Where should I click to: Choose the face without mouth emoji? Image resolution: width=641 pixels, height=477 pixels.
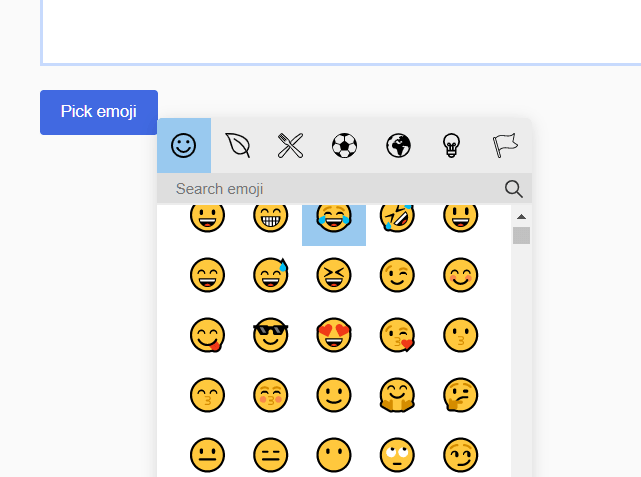(x=334, y=455)
